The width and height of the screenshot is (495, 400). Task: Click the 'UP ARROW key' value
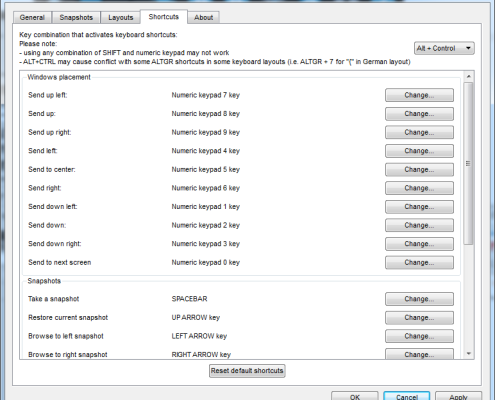(x=196, y=317)
